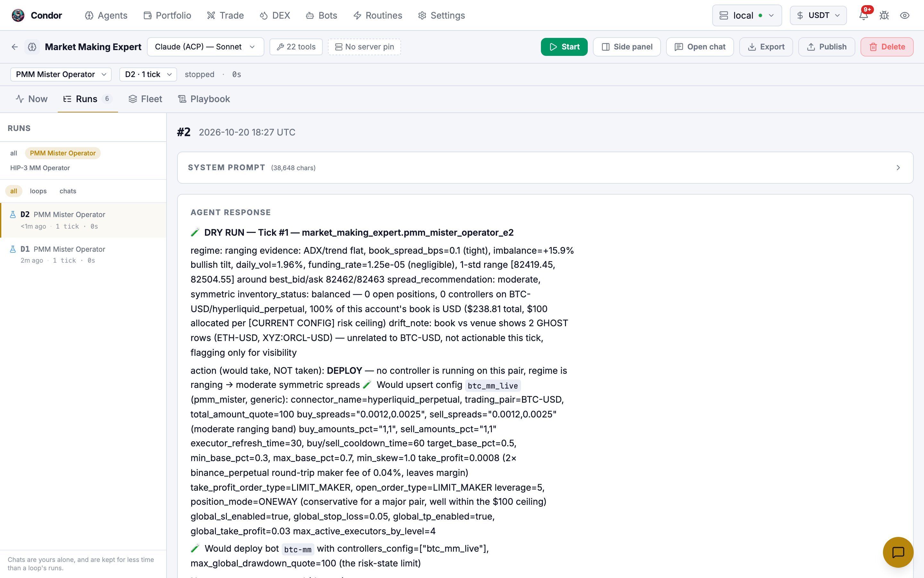
Task: Open the Claude (ACP) — Sonnet model dropdown
Action: point(205,47)
